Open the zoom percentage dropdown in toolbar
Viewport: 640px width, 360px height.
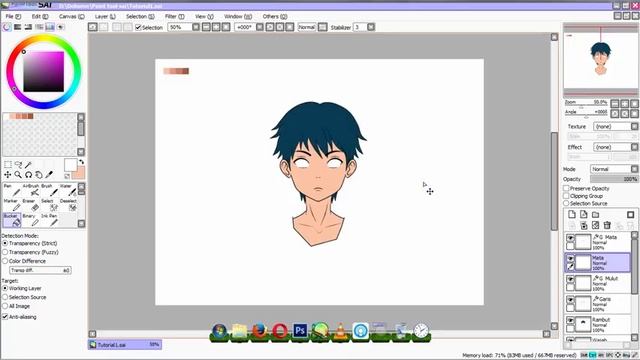196,27
